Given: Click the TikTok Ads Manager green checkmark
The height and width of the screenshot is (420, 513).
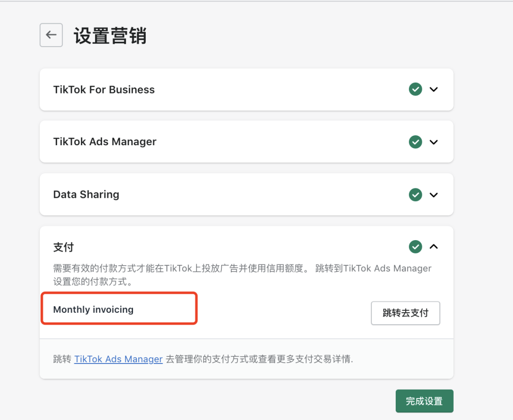Looking at the screenshot, I should 415,142.
